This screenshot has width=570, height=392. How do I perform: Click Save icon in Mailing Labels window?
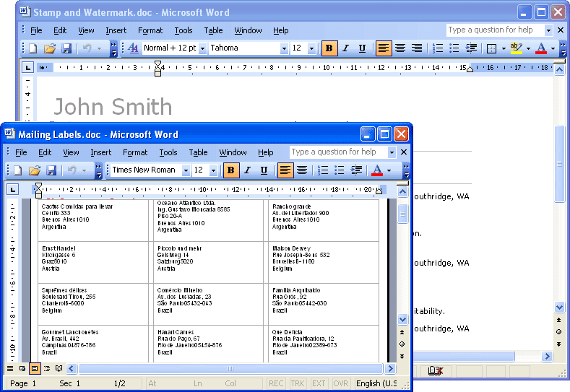click(x=51, y=170)
